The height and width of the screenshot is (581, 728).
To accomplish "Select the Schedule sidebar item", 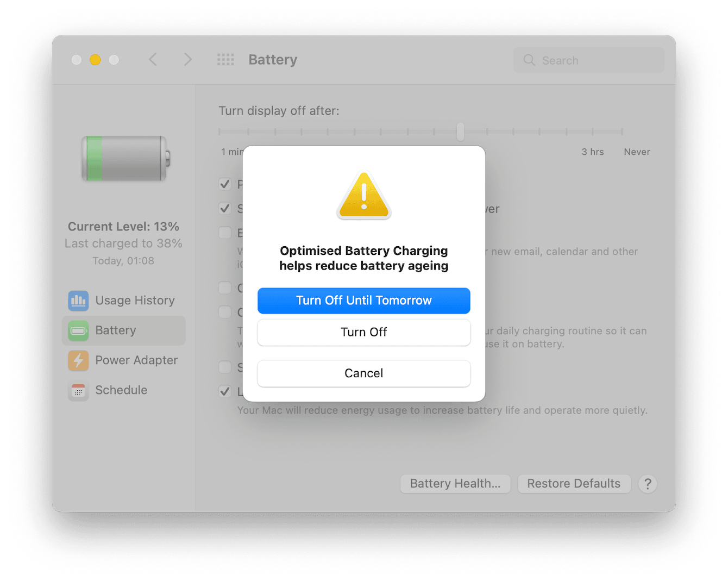I will (x=124, y=390).
